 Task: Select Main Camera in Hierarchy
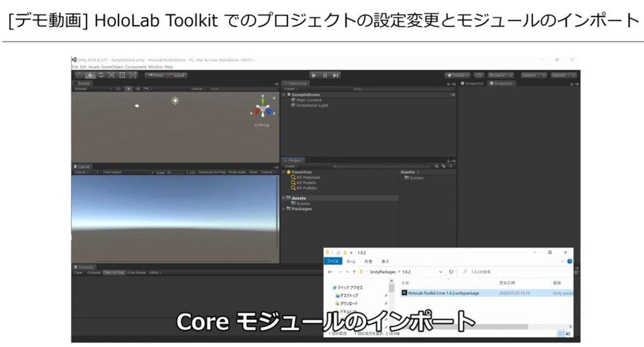[306, 100]
